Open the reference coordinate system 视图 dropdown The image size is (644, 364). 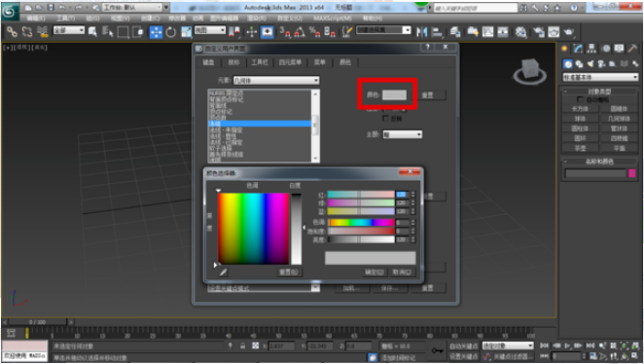click(210, 30)
